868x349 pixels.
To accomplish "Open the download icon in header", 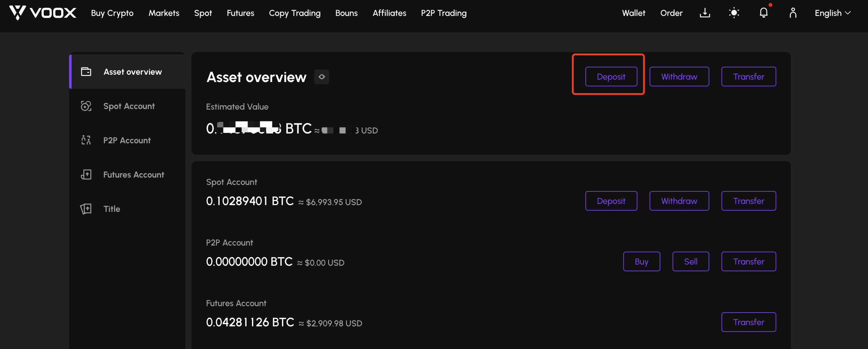I will [x=705, y=13].
